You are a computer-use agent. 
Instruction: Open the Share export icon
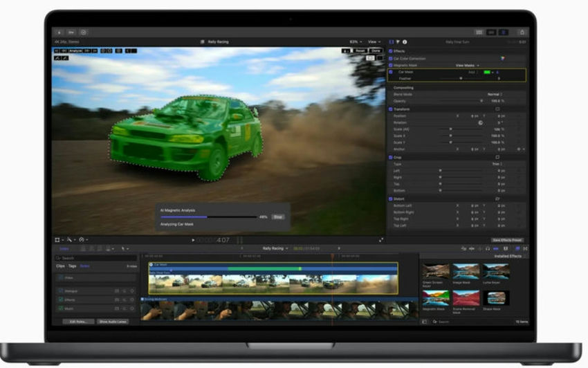[x=522, y=33]
